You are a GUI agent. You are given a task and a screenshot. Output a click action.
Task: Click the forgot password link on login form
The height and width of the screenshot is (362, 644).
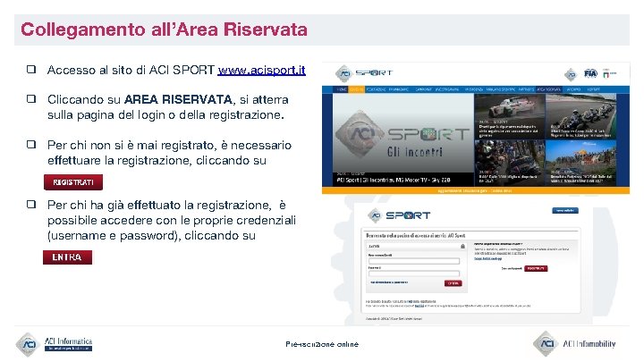pos(389,282)
